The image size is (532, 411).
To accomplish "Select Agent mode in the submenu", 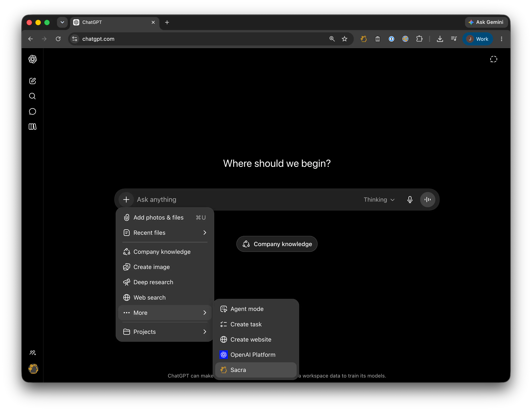I will point(256,309).
